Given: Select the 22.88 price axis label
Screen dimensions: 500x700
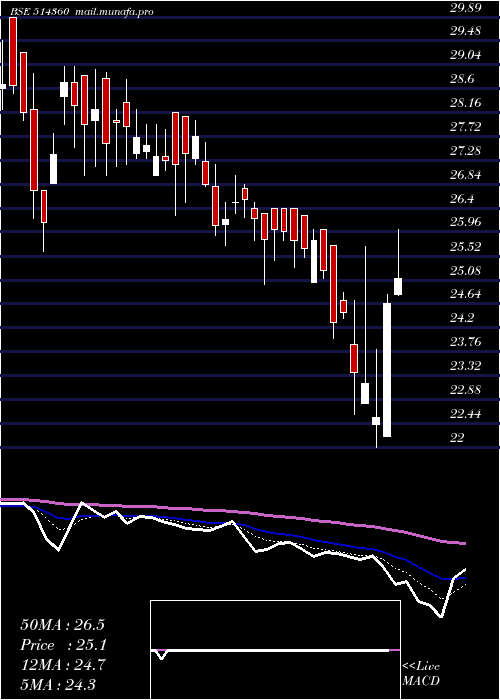Looking at the screenshot, I should point(466,390).
